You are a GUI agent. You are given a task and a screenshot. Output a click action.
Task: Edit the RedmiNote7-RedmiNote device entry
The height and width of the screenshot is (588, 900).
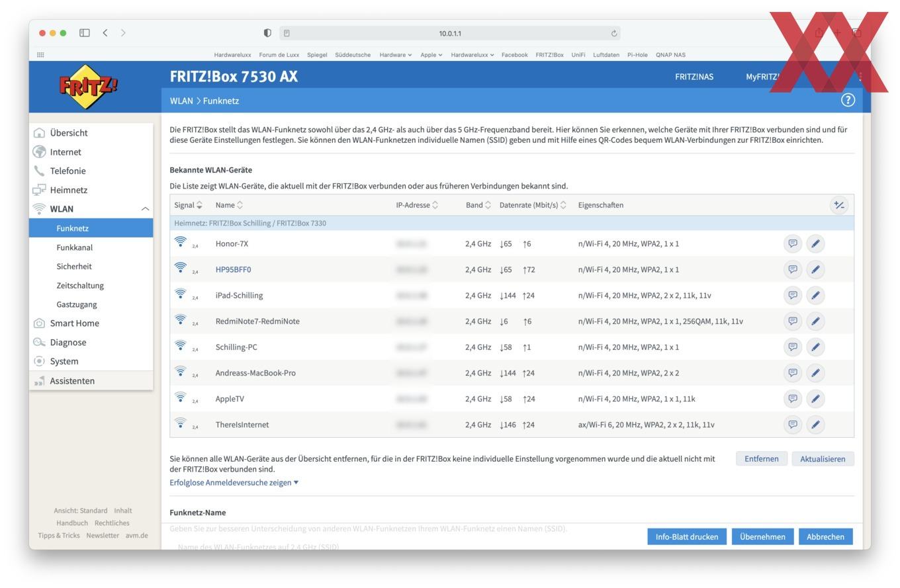coord(815,321)
